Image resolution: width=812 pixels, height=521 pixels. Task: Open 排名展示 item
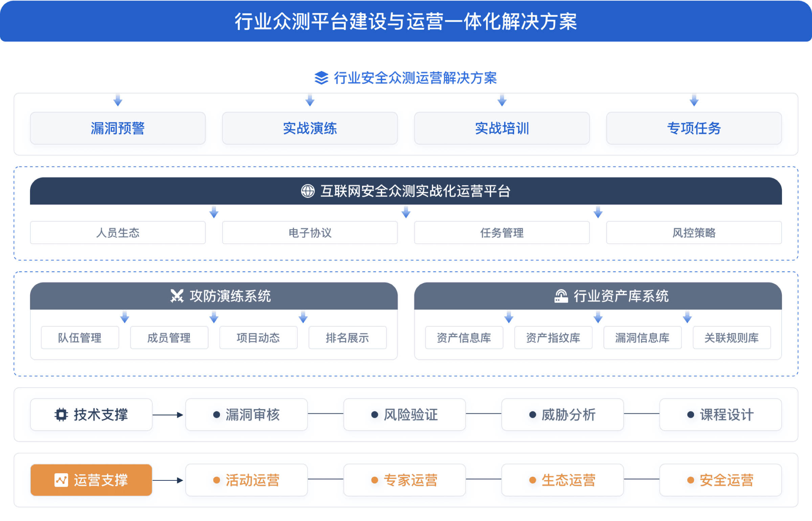click(x=347, y=338)
